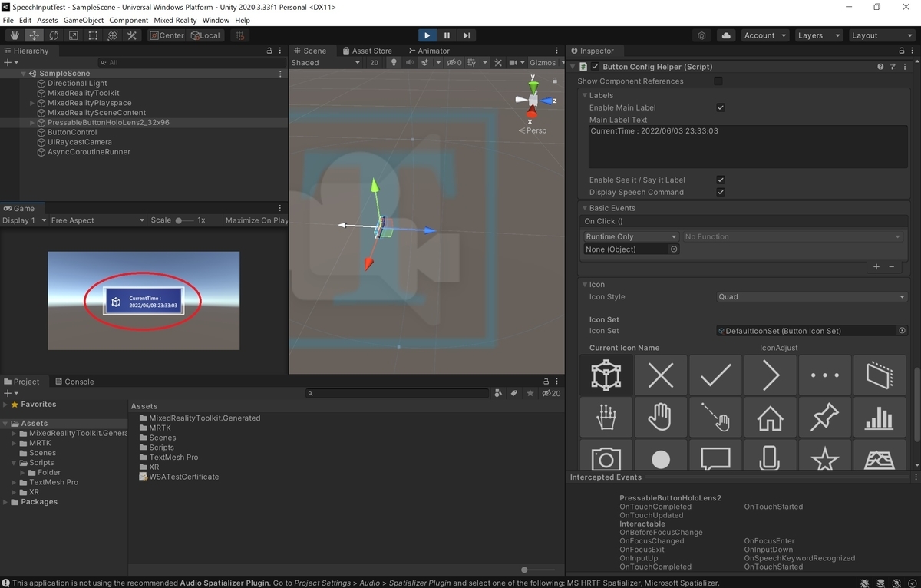The image size is (921, 588).
Task: Open the Cloud services button
Action: [x=726, y=35]
